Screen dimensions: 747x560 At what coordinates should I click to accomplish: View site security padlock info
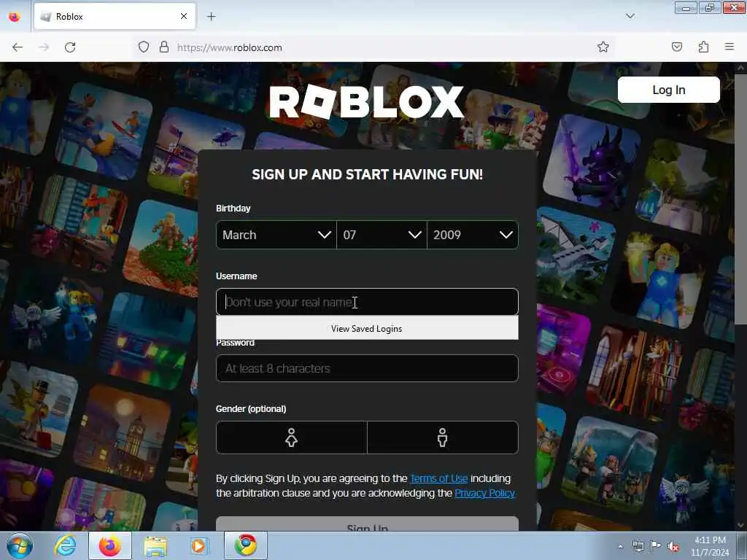point(164,47)
